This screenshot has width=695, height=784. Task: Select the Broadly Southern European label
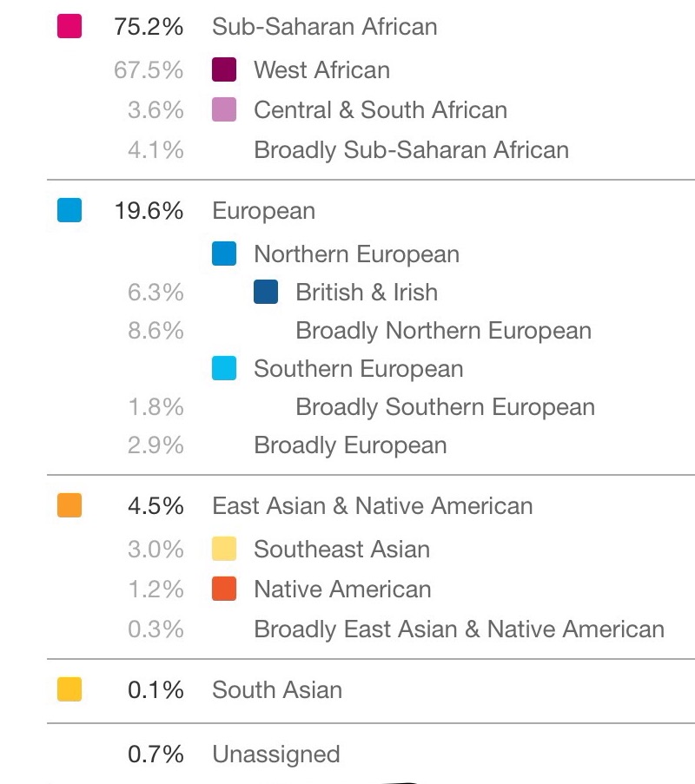point(445,407)
